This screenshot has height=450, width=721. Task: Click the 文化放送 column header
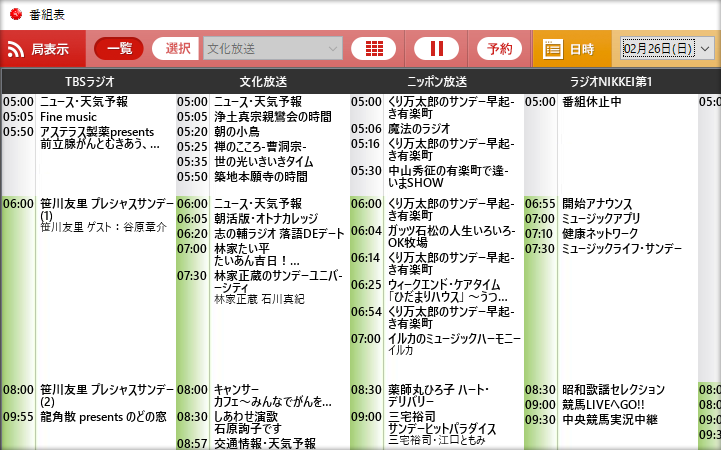[x=263, y=82]
